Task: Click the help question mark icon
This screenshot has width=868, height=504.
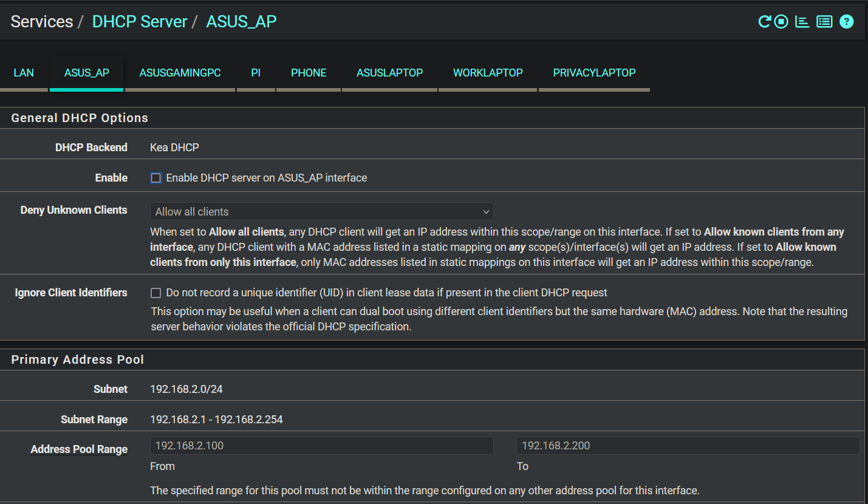Action: 847,22
